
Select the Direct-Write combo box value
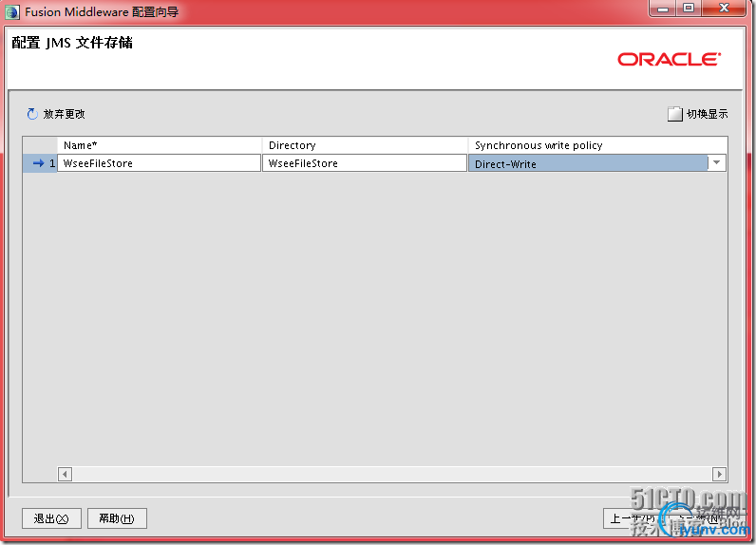click(x=588, y=163)
